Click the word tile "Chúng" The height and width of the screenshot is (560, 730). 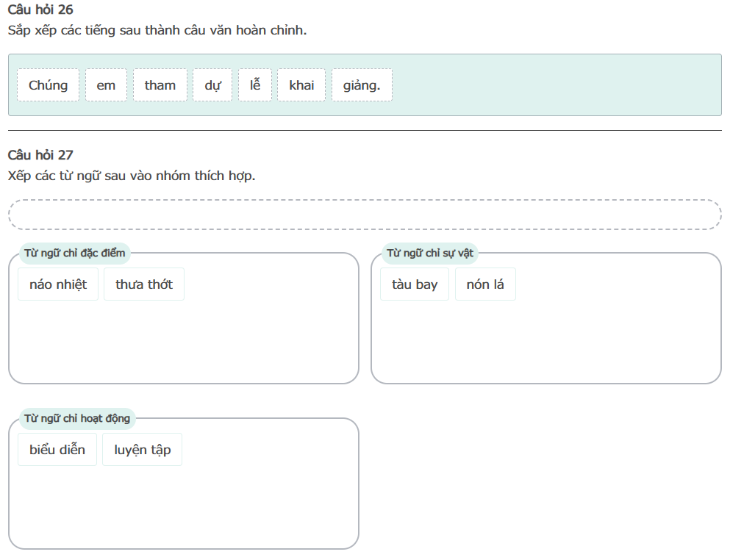pos(48,85)
